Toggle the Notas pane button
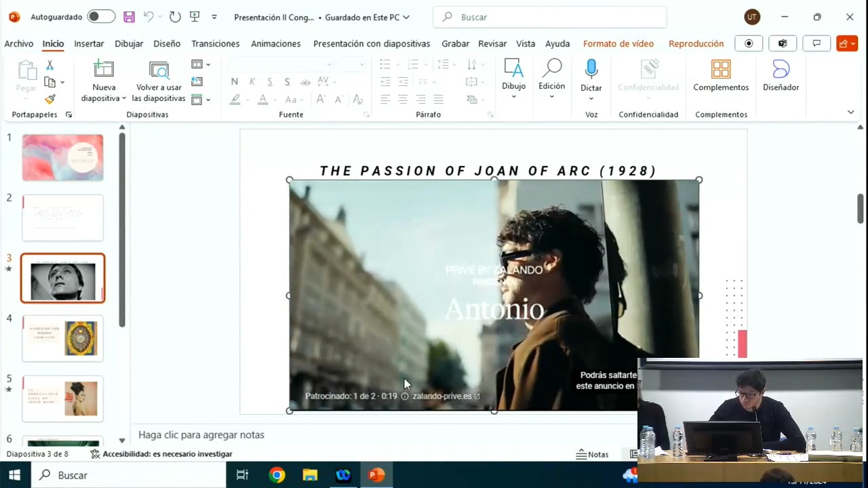This screenshot has height=488, width=868. point(593,455)
